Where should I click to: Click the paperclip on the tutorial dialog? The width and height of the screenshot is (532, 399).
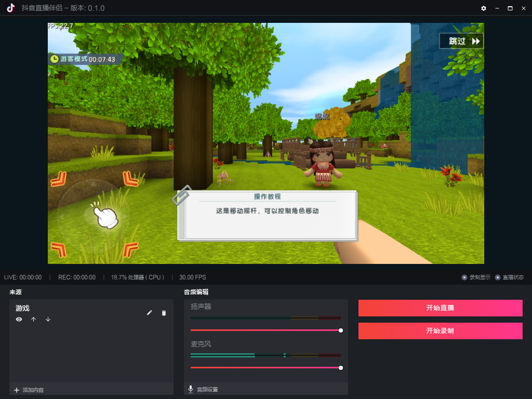tap(182, 195)
